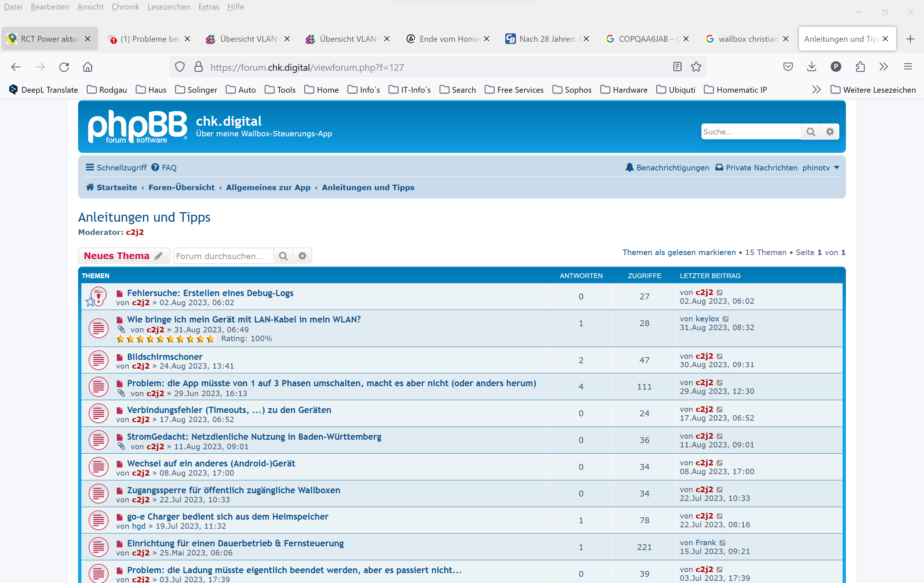The height and width of the screenshot is (583, 924).
Task: Open the Firefox hamburger application menu
Action: (x=908, y=67)
